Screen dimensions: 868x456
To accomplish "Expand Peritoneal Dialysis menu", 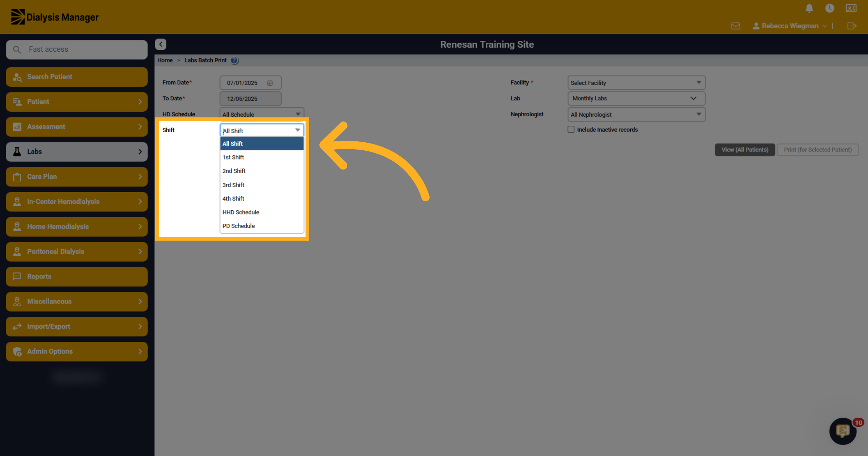I will pyautogui.click(x=77, y=251).
